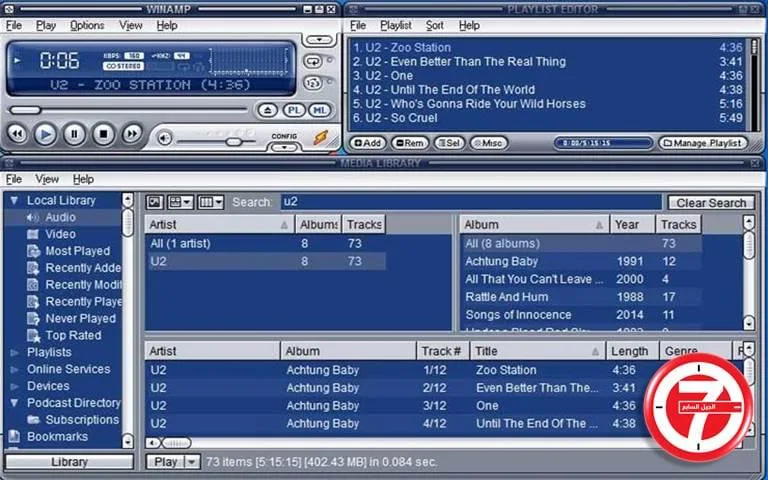The width and height of the screenshot is (768, 480).
Task: Click the Rem button in playlist editor
Action: [x=410, y=143]
